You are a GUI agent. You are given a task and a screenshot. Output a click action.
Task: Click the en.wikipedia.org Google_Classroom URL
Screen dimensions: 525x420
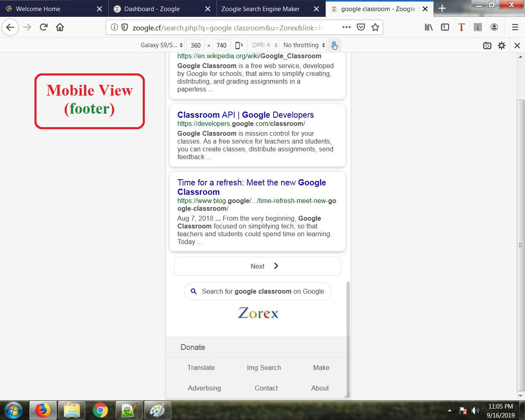coord(249,56)
